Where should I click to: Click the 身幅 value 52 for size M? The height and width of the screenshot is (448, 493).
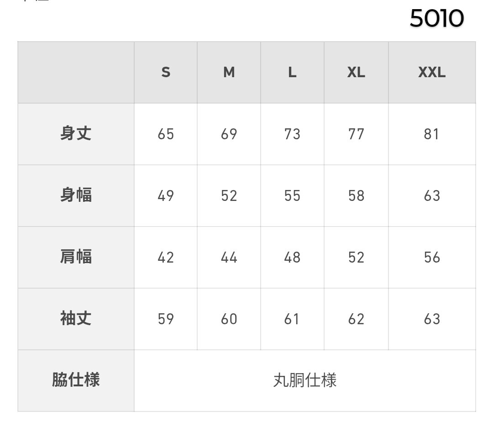tap(229, 195)
